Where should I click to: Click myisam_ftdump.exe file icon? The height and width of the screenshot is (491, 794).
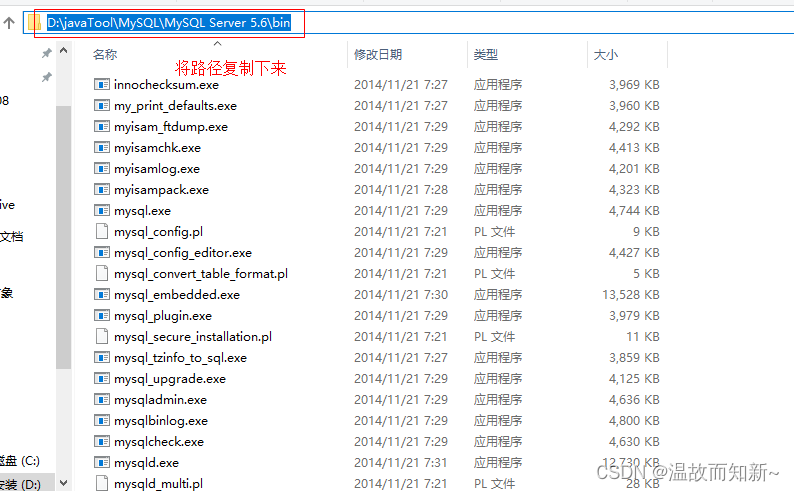tap(102, 127)
